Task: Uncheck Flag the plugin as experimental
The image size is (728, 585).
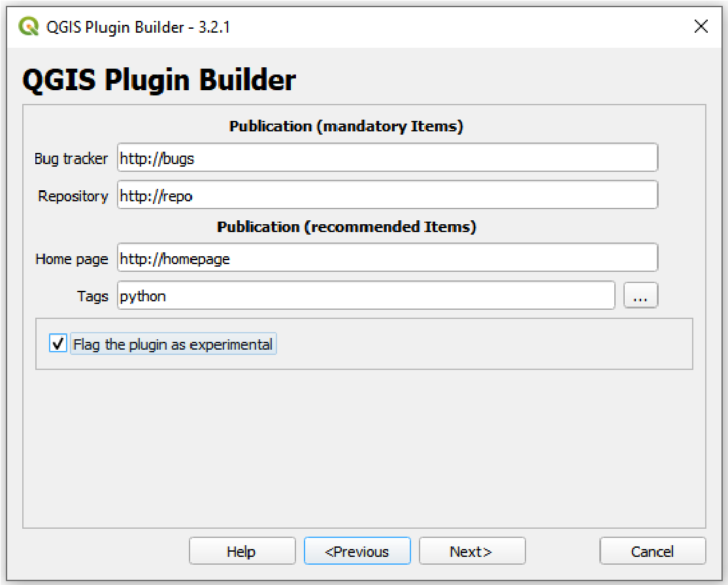Action: click(58, 344)
